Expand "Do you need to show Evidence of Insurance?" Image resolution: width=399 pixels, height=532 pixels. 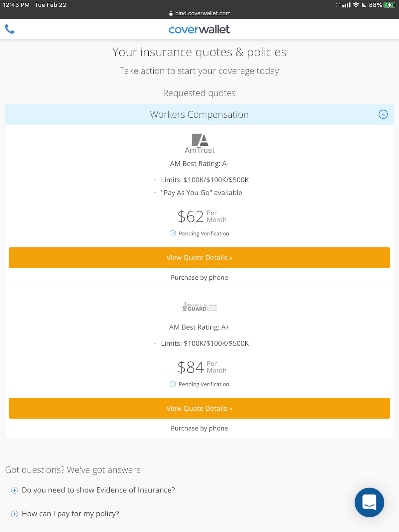pyautogui.click(x=15, y=490)
